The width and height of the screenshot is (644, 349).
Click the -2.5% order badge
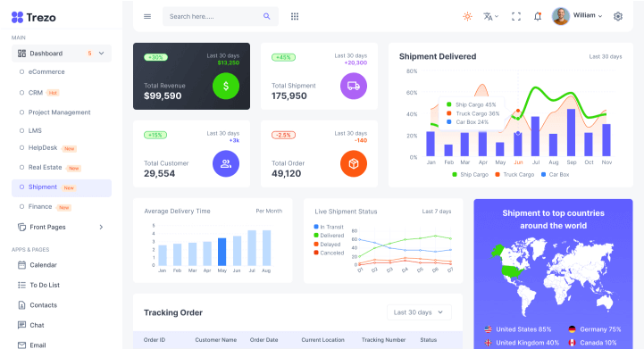(283, 135)
